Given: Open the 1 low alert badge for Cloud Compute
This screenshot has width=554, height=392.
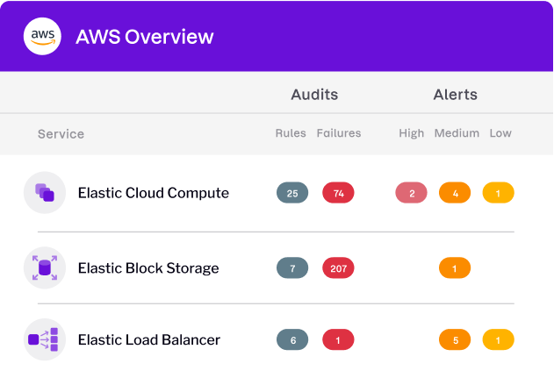Looking at the screenshot, I should (498, 193).
